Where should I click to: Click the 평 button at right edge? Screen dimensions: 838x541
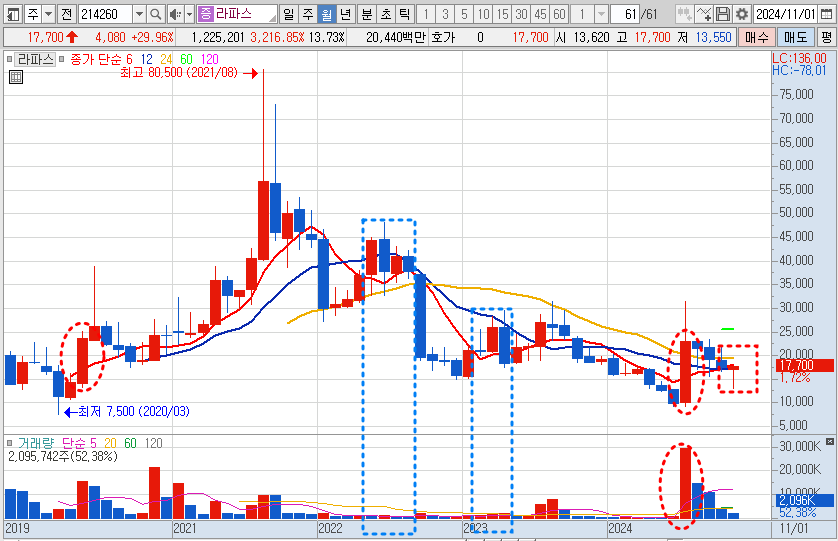(827, 37)
